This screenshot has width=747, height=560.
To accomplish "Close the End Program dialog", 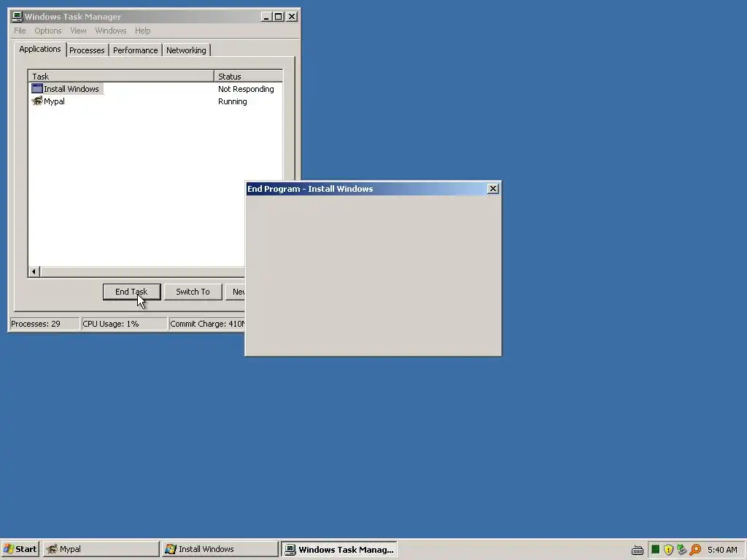I will click(x=493, y=189).
